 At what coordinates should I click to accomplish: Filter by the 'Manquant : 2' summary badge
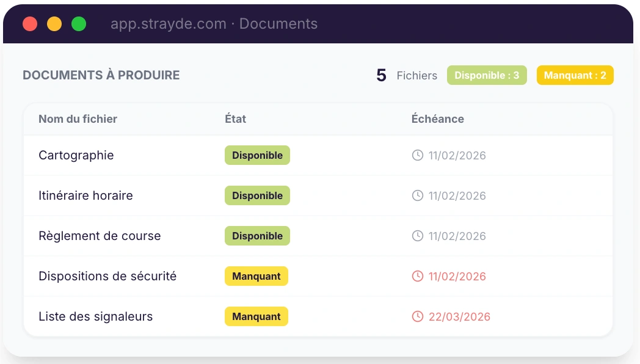pyautogui.click(x=575, y=75)
